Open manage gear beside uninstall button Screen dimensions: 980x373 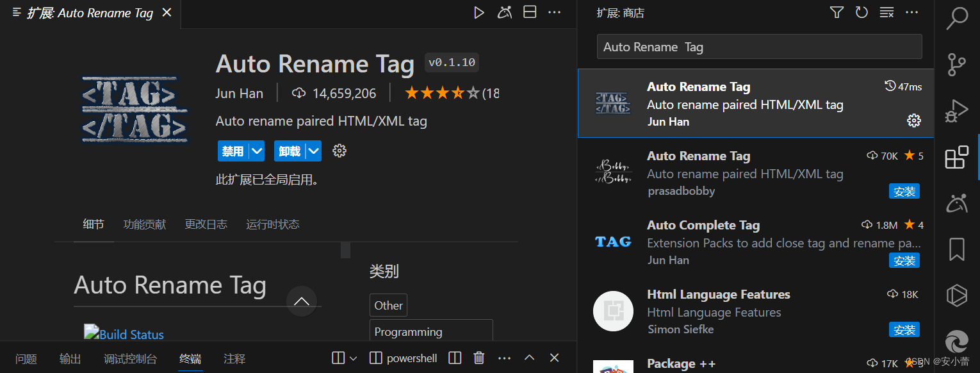(339, 151)
